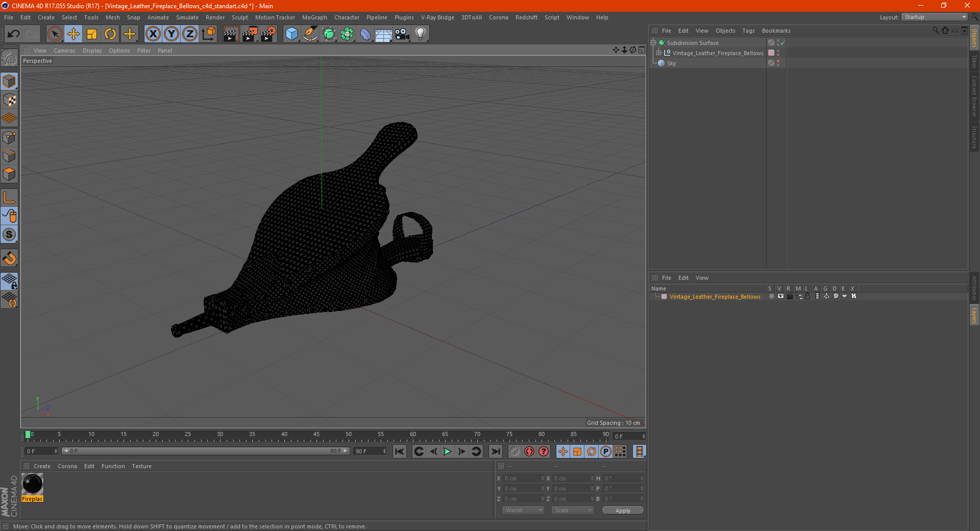Toggle coordinate system icon
The image size is (980, 531).
[209, 34]
